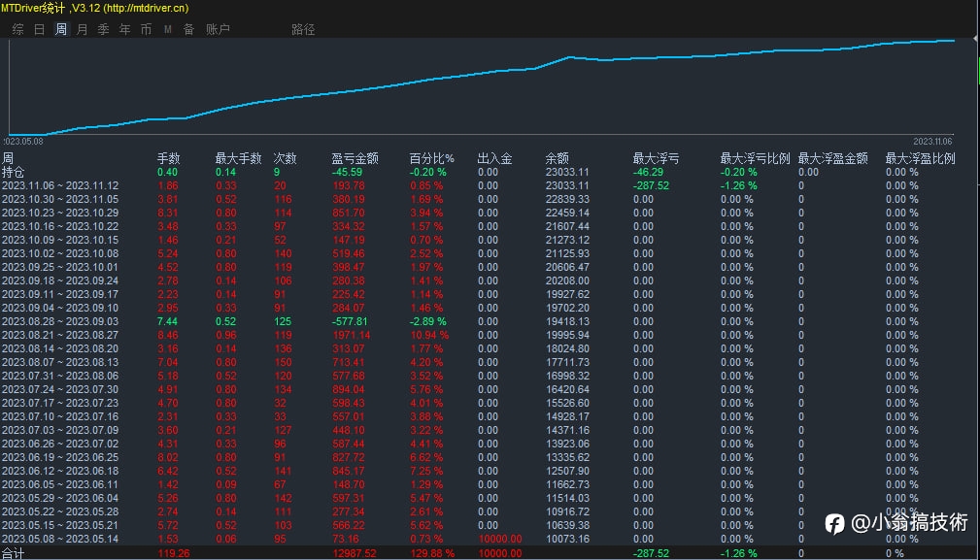
Task: Click the 最大浮亏 column header
Action: (x=656, y=158)
